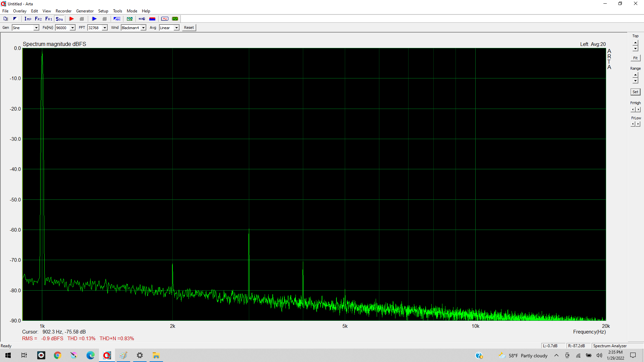The width and height of the screenshot is (644, 362).
Task: Decrease graph Range with the down arrow
Action: (635, 81)
